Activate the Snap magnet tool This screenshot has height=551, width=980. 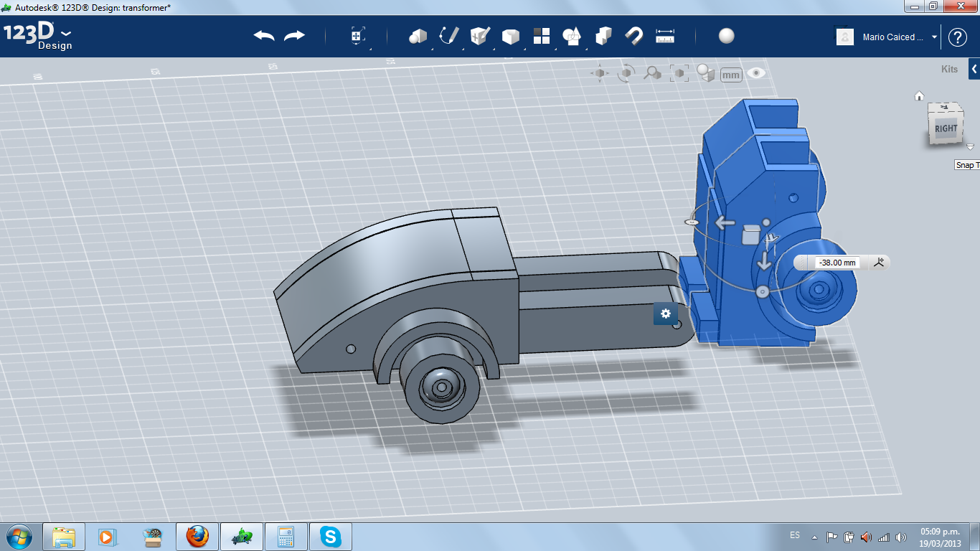point(633,36)
